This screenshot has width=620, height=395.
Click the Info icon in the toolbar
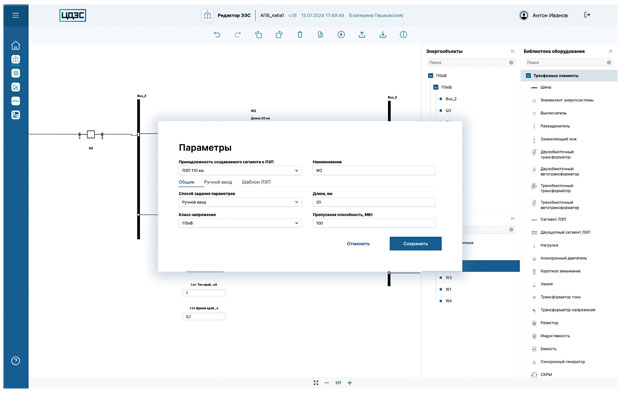403,35
